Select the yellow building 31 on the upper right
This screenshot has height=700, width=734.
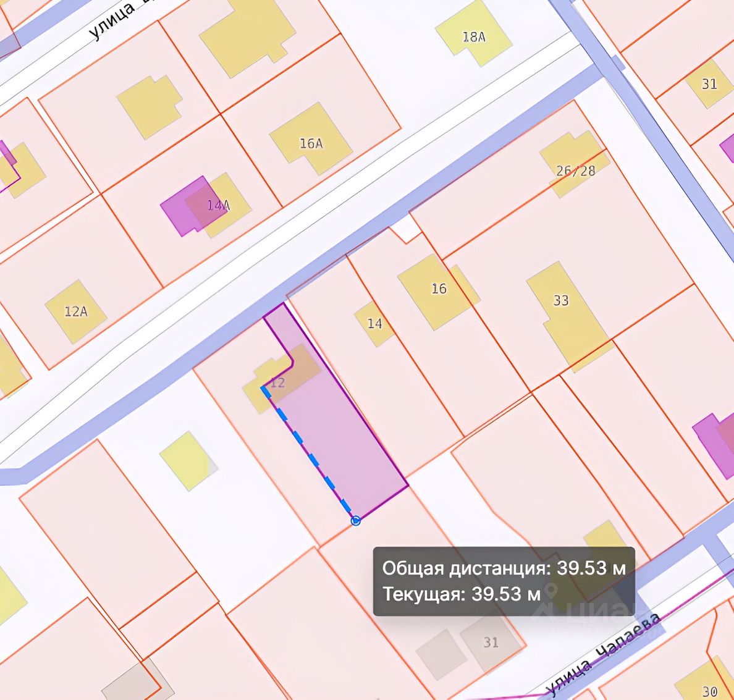click(x=709, y=83)
